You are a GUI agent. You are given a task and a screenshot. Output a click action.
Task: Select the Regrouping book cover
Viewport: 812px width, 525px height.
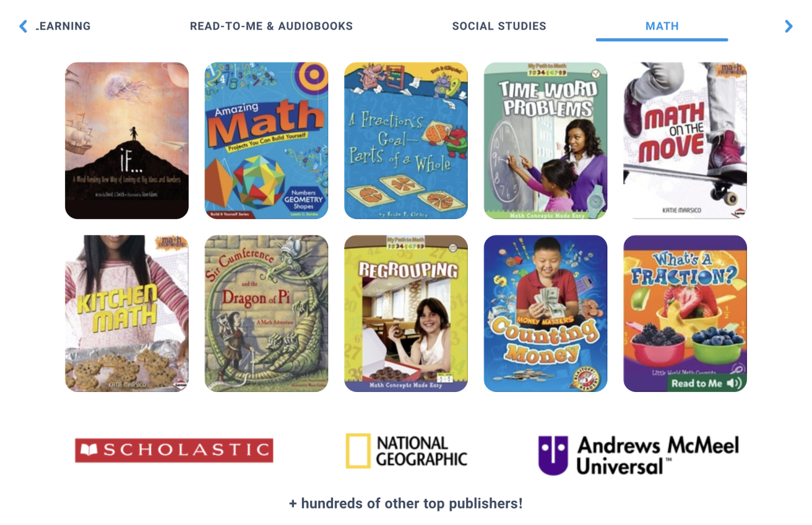(x=406, y=313)
